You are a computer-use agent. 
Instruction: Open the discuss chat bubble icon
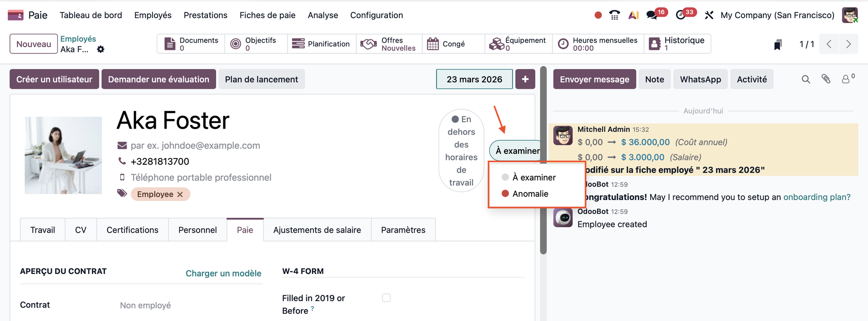click(x=651, y=15)
